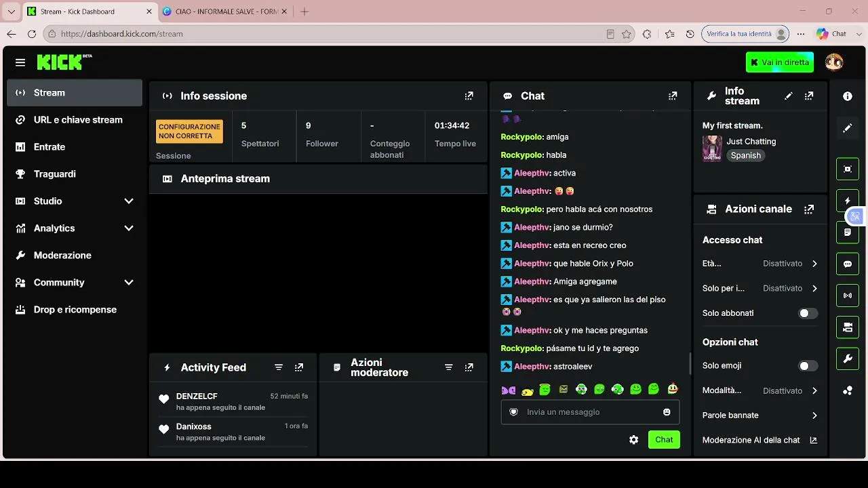Pop out the Info stream panel
Image resolution: width=868 pixels, height=488 pixels.
coord(809,96)
